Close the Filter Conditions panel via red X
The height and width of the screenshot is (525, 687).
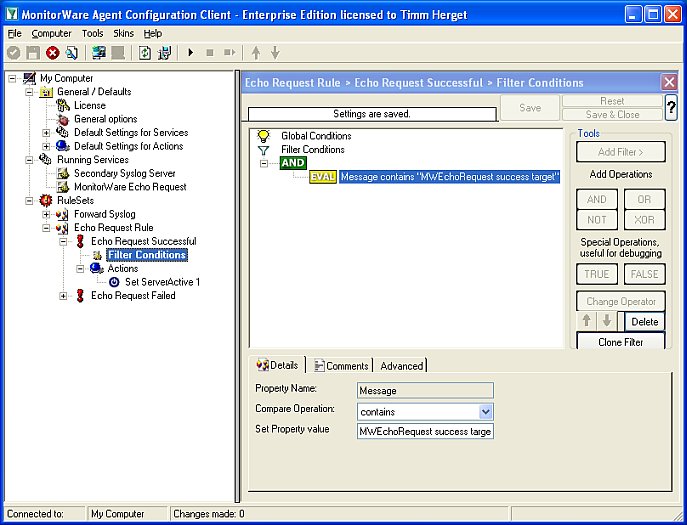coord(669,82)
